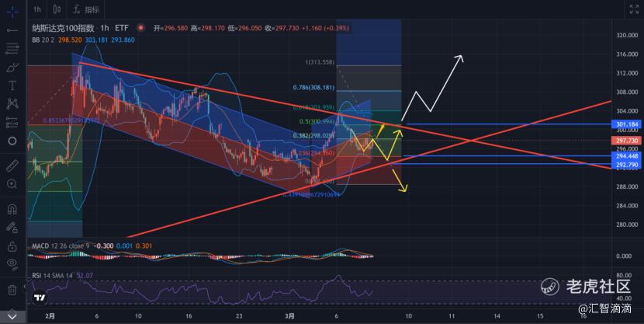644x324 pixels.
Task: Open the candlestick chart style menu
Action: (x=57, y=9)
